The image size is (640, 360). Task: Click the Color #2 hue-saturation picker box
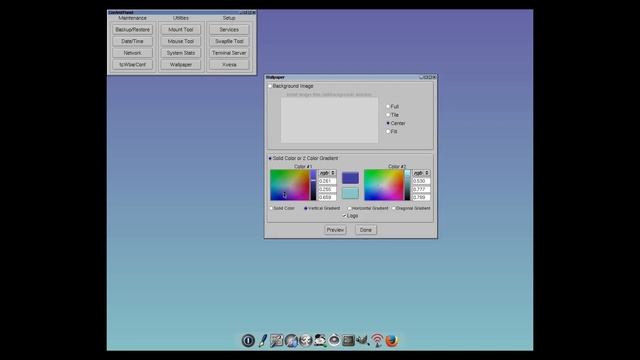[x=383, y=185]
